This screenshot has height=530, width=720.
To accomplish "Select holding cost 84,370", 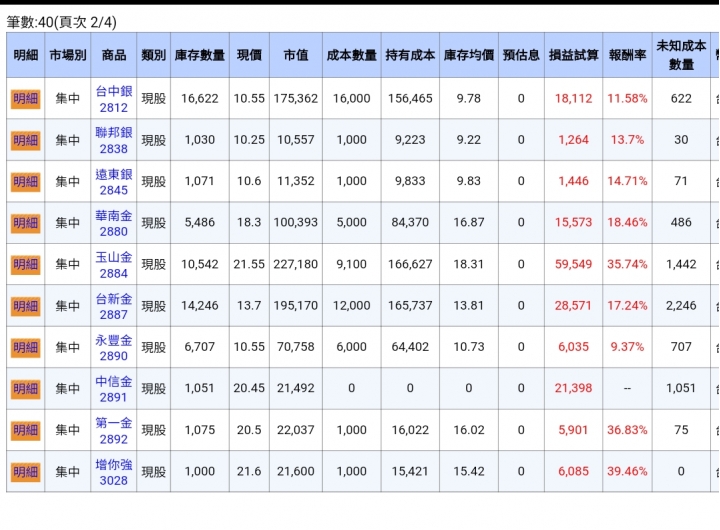I will pyautogui.click(x=410, y=223).
